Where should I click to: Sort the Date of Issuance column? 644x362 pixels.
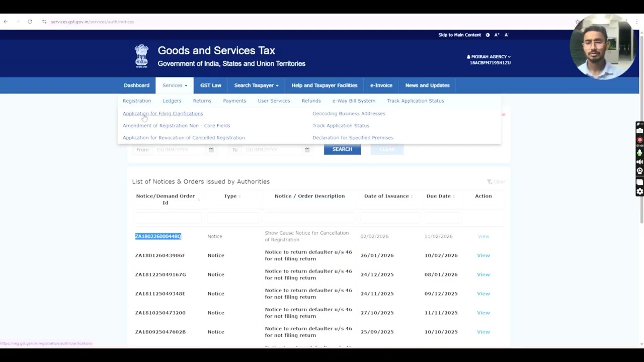point(412,197)
